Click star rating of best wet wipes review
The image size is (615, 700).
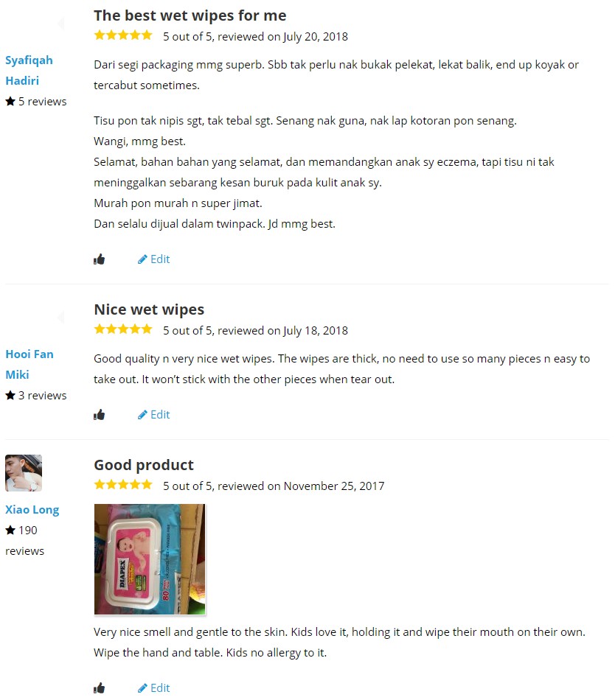pyautogui.click(x=123, y=35)
